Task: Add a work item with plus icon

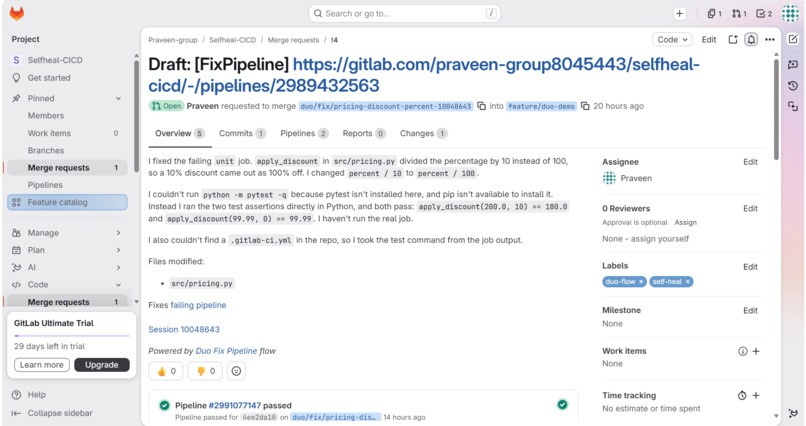Action: click(756, 351)
